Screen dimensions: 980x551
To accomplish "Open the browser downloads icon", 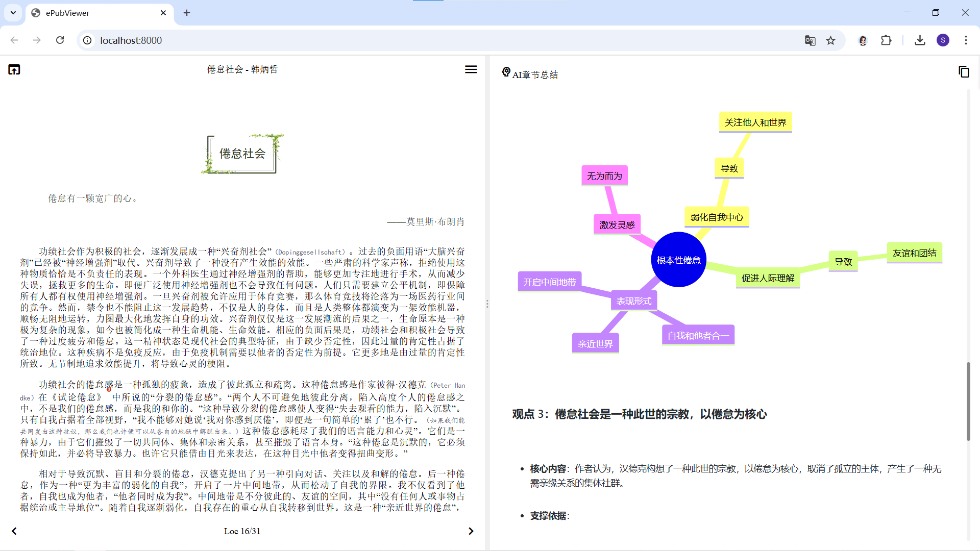I will pyautogui.click(x=920, y=40).
